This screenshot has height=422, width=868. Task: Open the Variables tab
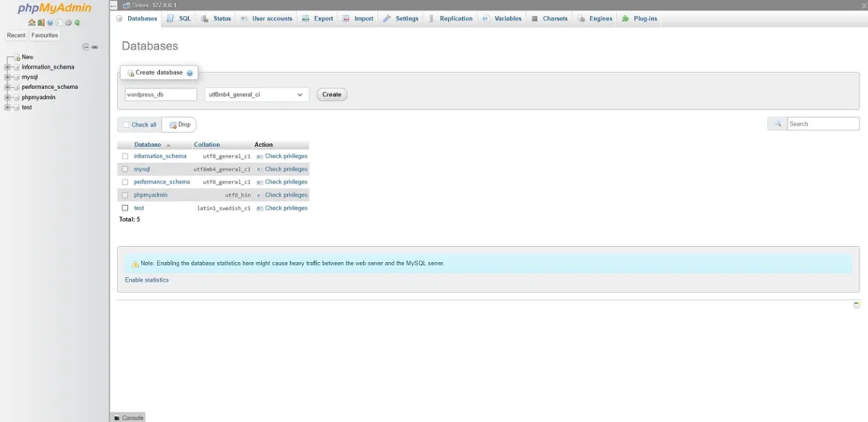tap(502, 19)
